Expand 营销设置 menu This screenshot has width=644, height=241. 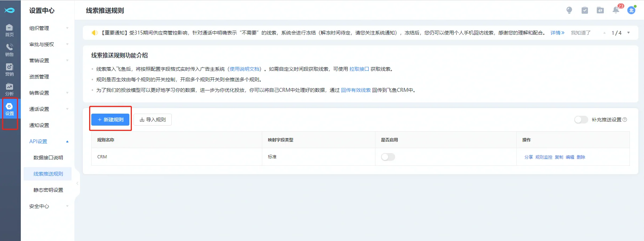[49, 61]
